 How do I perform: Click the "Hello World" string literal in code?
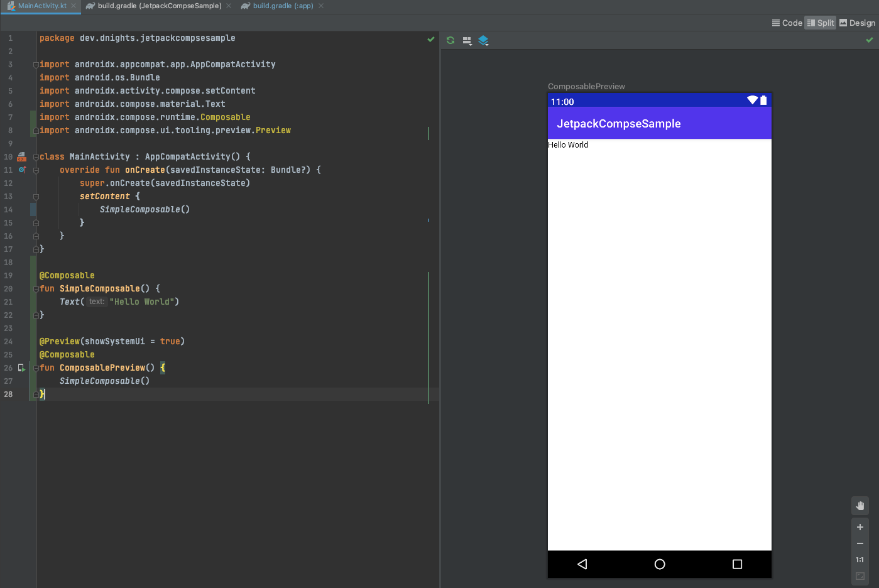tap(142, 302)
